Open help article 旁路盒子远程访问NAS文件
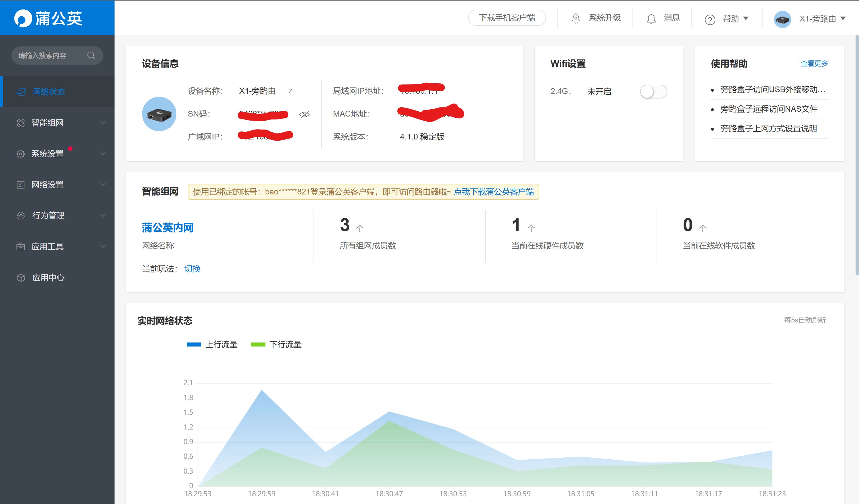Viewport: 859px width, 504px height. coord(769,109)
